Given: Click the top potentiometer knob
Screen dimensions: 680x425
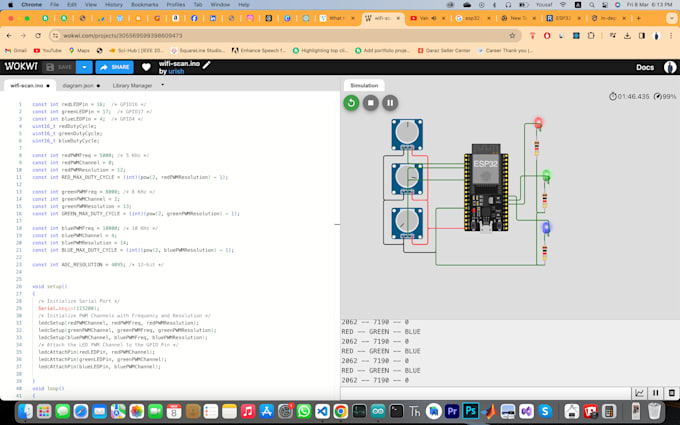Looking at the screenshot, I should tap(406, 132).
